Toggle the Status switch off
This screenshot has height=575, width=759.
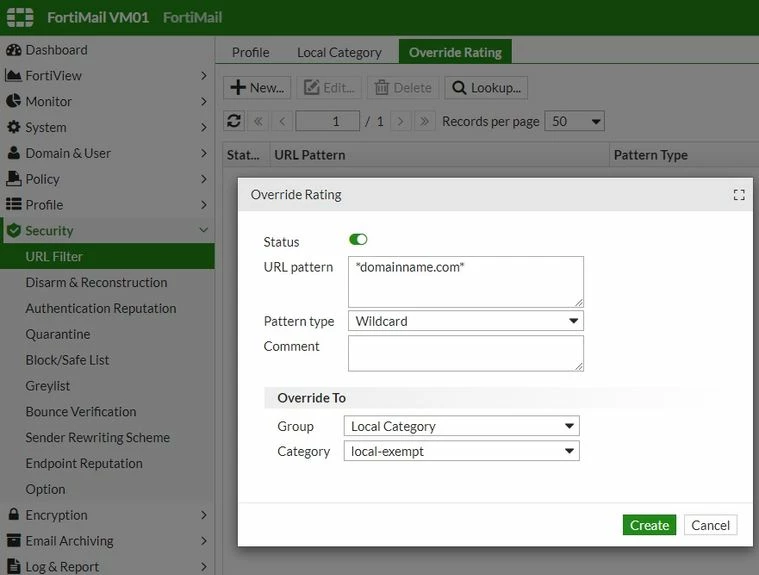pos(358,240)
